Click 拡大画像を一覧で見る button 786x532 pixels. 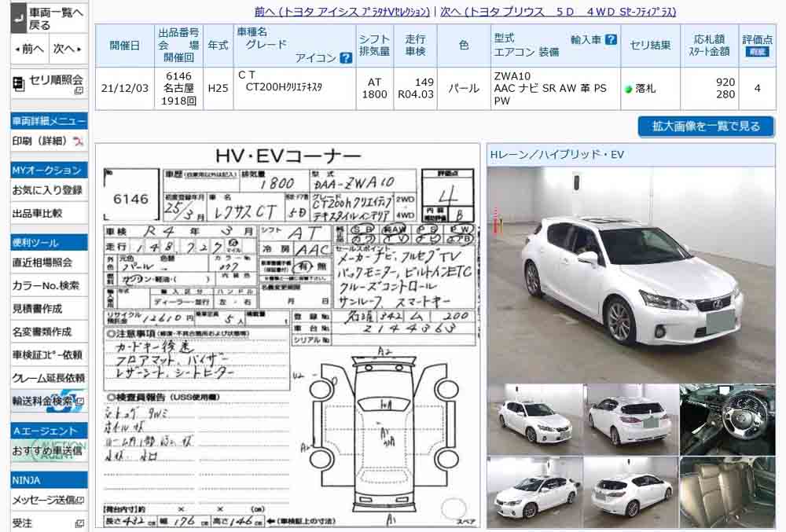(706, 127)
